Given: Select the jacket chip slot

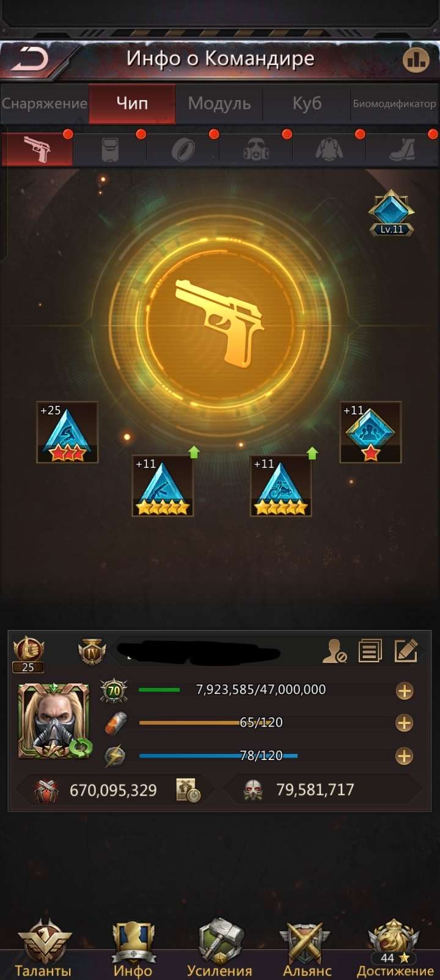Looking at the screenshot, I should pyautogui.click(x=329, y=149).
